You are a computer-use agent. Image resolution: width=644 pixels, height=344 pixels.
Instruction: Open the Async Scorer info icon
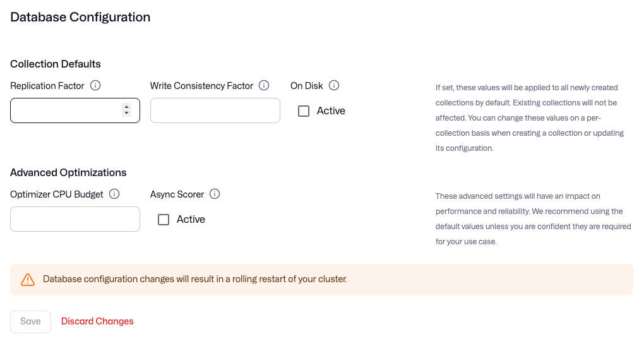pos(215,194)
